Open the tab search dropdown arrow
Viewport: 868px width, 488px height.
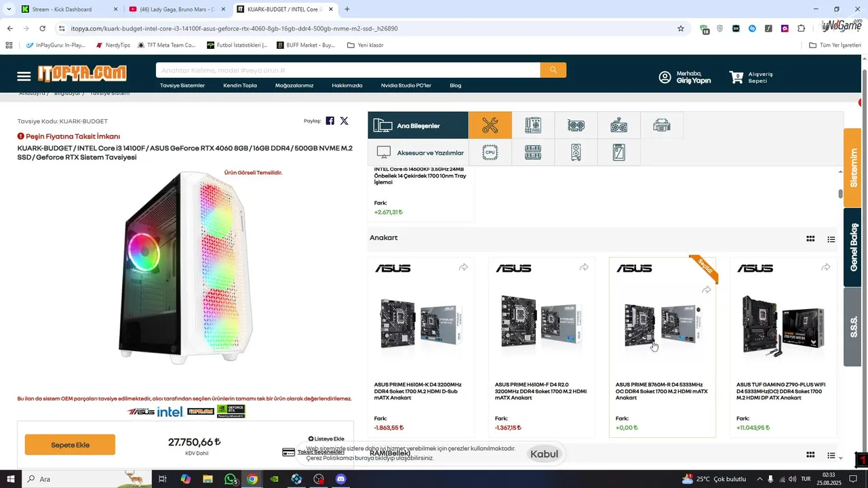click(9, 9)
